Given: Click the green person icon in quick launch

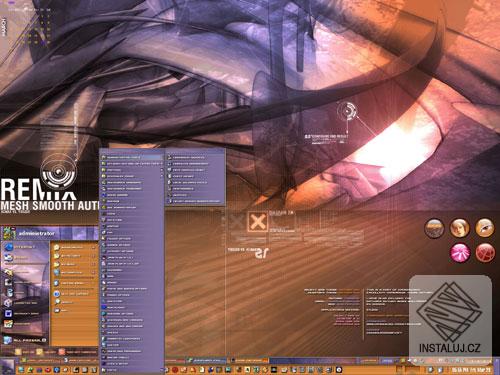Looking at the screenshot, I should coord(30,370).
